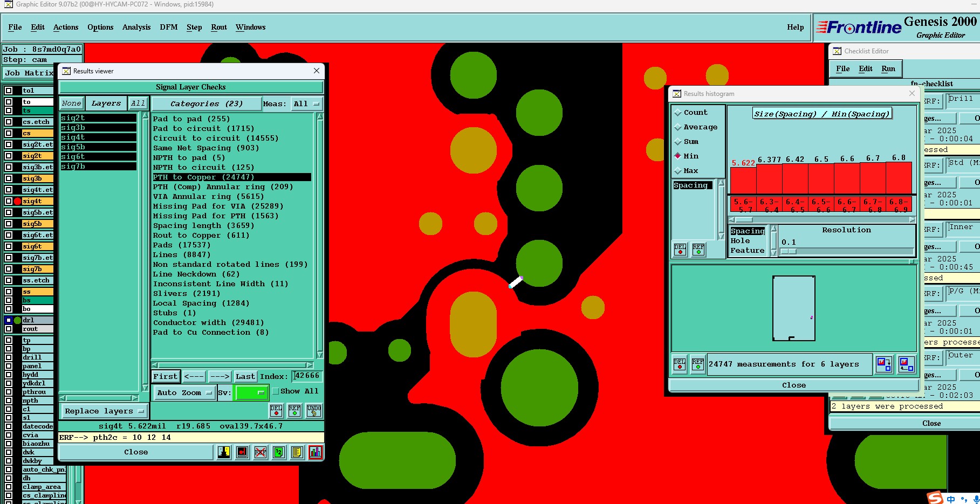Click categories list scroll-up arrow

[320, 116]
